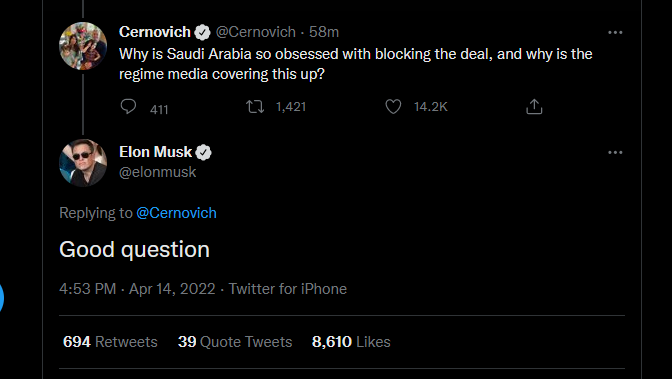The width and height of the screenshot is (672, 379).
Task: Open the 58m timestamp link
Action: point(324,32)
